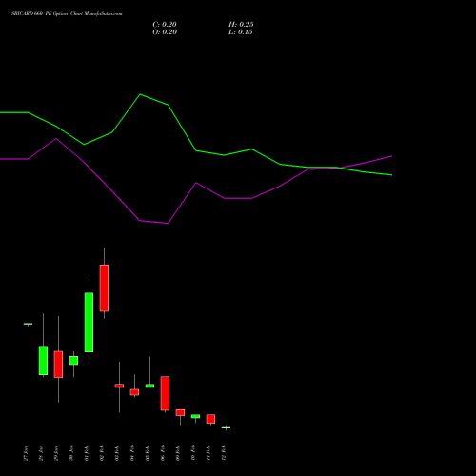Screen dimensions: 476x476
Task: Click the 09 Feb date label
Action: click(x=178, y=453)
